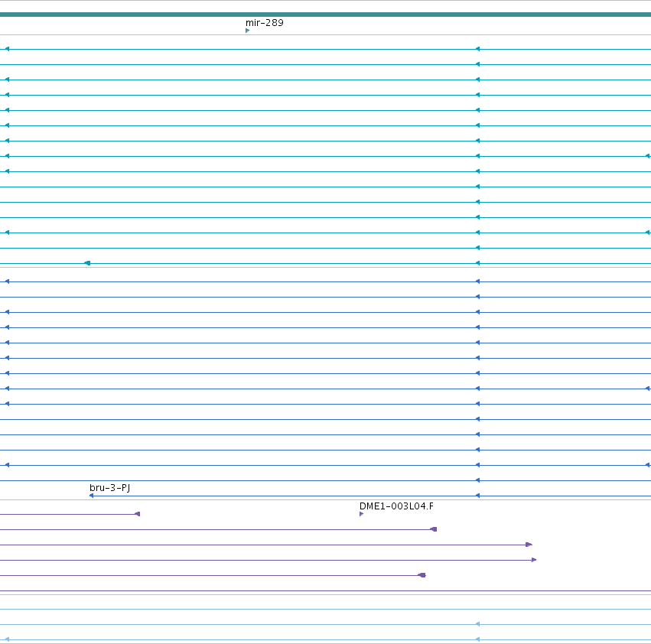Viewport: 651px width, 644px height.
Task: Click the dark teal bar at the top
Action: pos(326,15)
